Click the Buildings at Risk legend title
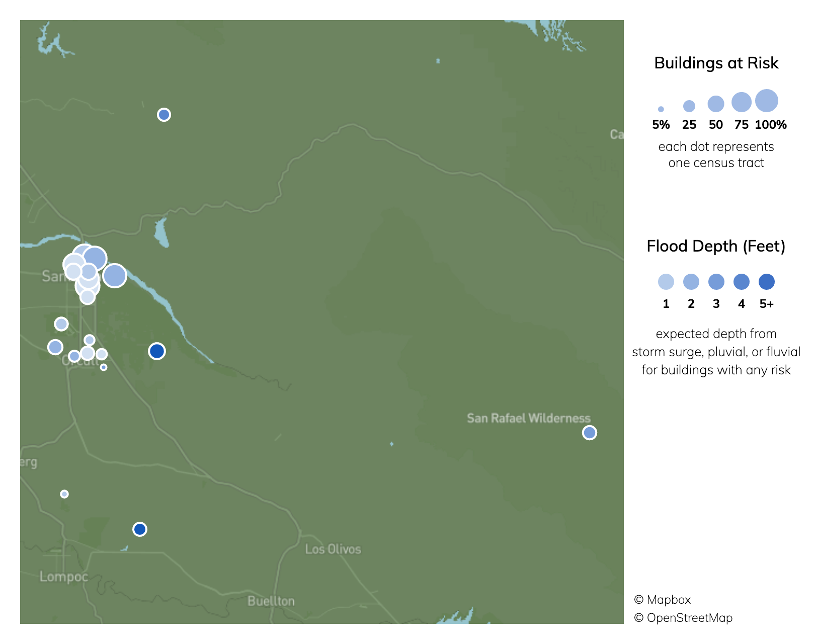 click(x=716, y=63)
